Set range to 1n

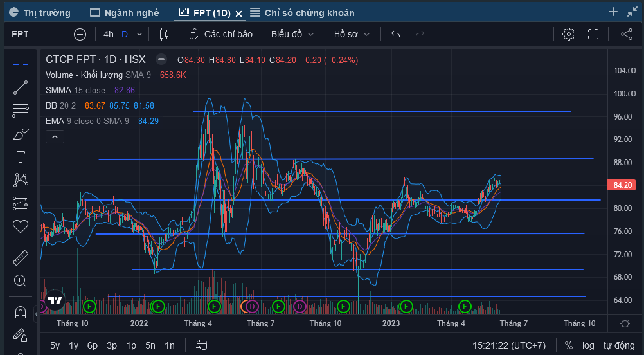click(x=170, y=345)
